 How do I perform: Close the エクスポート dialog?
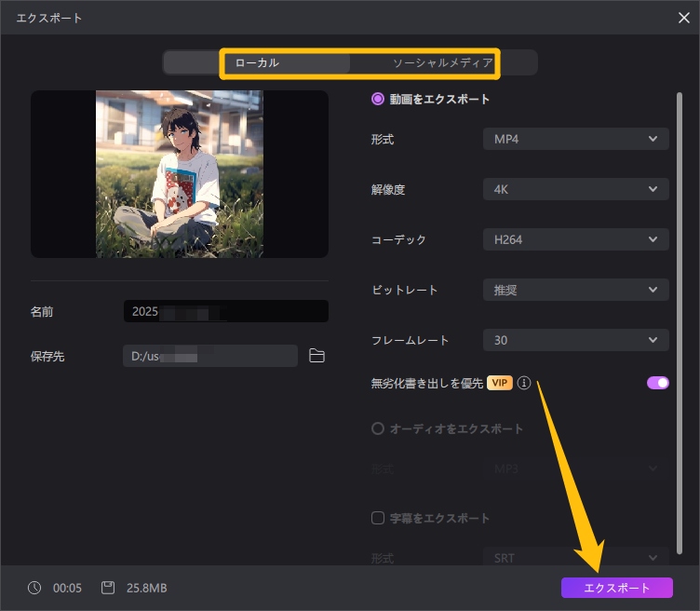coord(684,18)
